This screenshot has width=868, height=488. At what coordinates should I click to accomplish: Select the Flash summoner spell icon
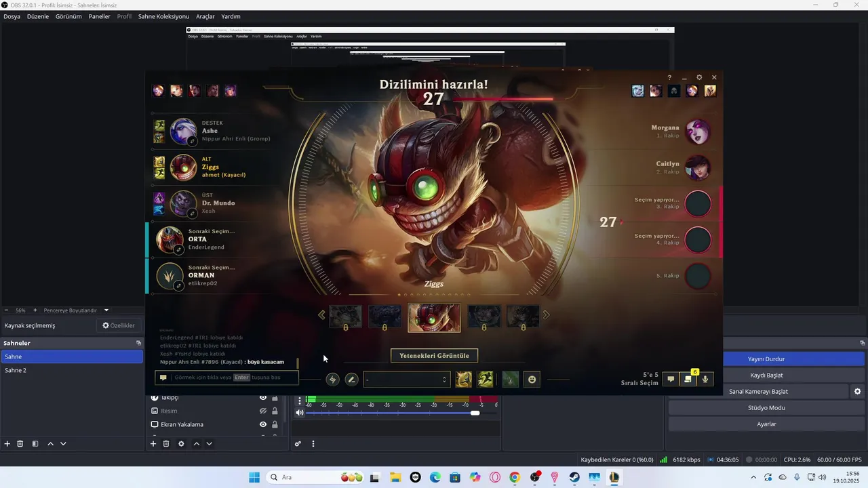pos(463,380)
